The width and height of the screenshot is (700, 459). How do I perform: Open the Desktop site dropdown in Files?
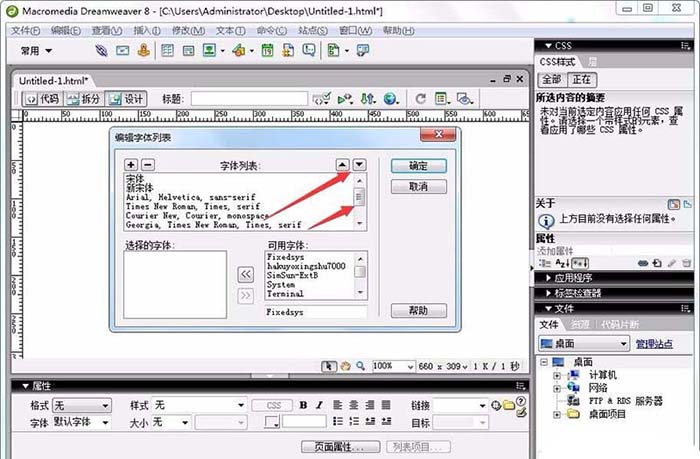pos(584,344)
